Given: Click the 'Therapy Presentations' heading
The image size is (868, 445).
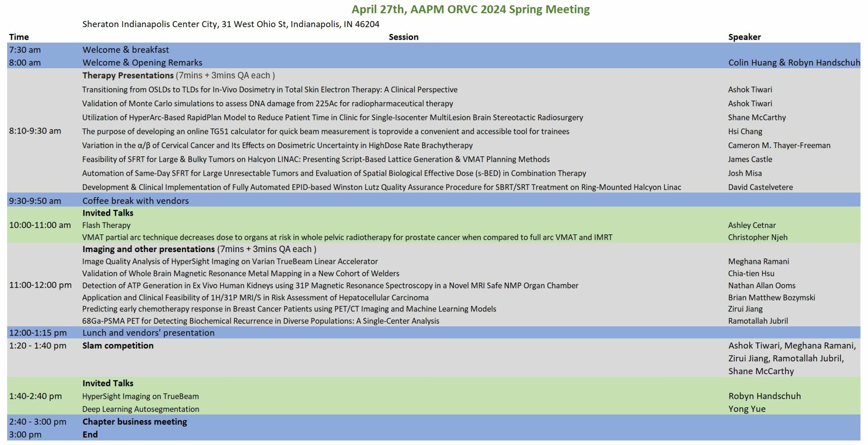Looking at the screenshot, I should pyautogui.click(x=128, y=75).
